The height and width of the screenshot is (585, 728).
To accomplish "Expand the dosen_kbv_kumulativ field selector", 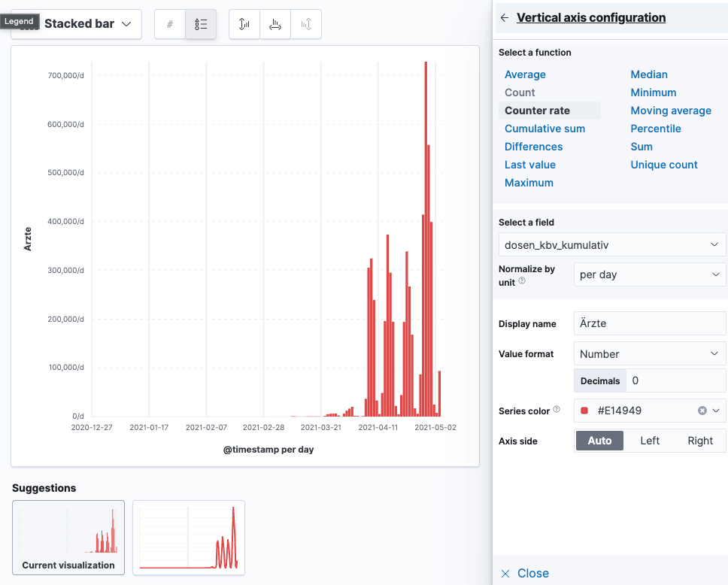I will (x=611, y=245).
